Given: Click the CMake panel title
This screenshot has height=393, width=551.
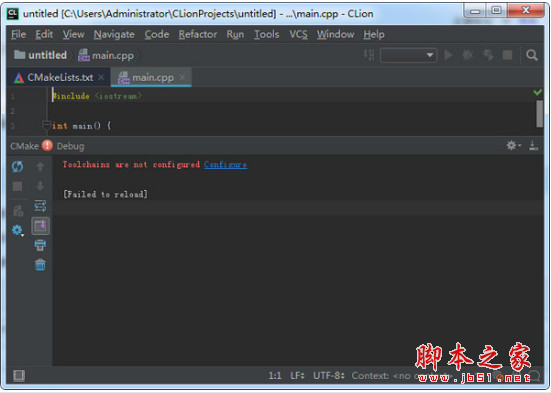Looking at the screenshot, I should point(24,146).
